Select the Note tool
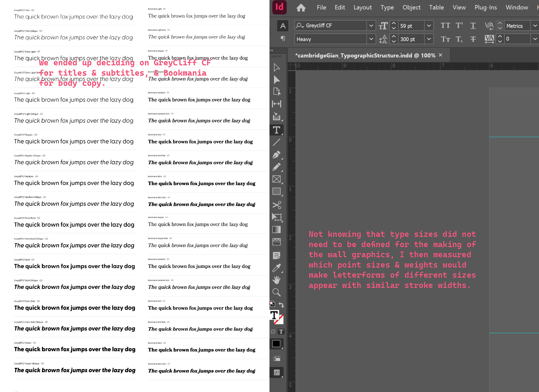The image size is (539, 392). coord(277,256)
